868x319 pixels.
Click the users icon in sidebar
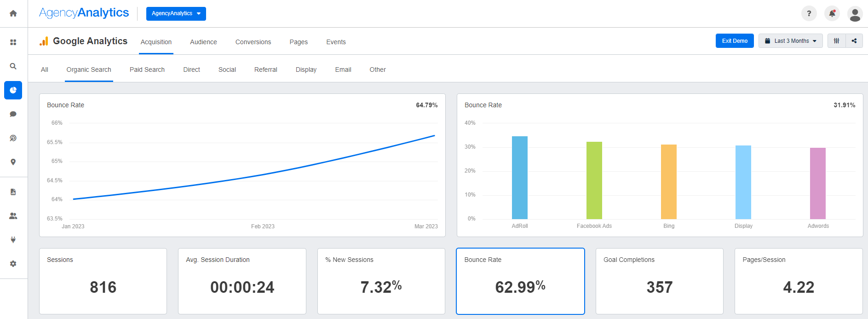click(13, 216)
